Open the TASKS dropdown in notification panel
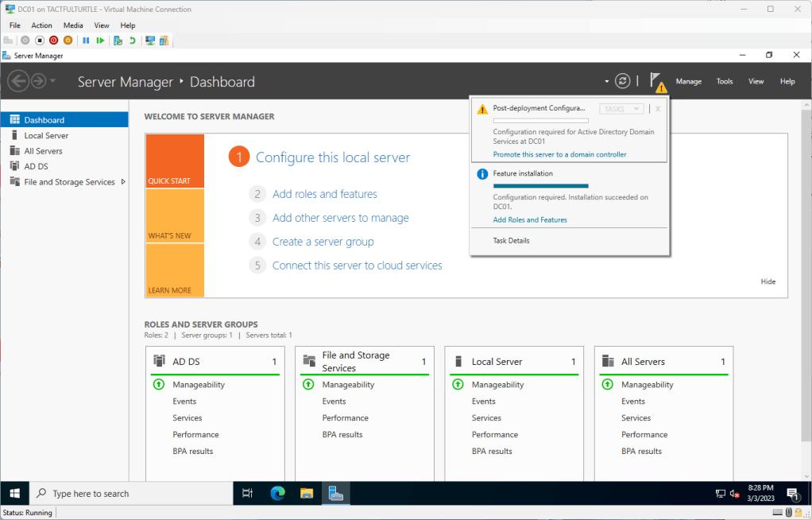Screen dimensions: 812x520 [x=621, y=109]
